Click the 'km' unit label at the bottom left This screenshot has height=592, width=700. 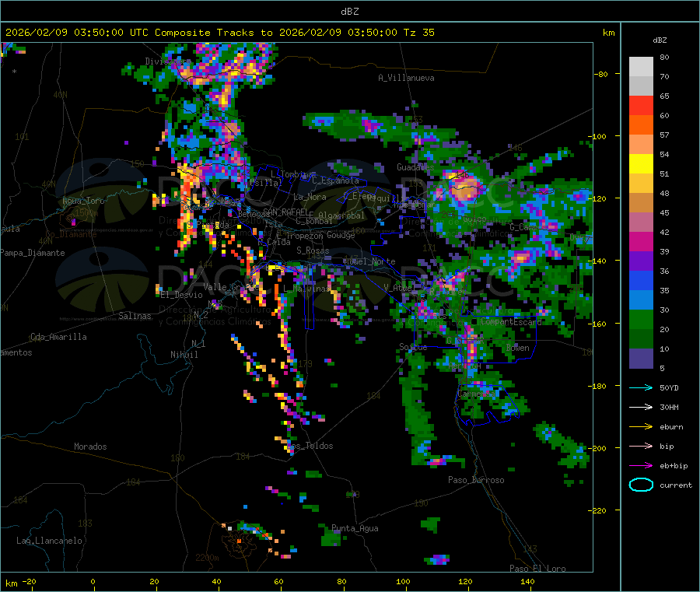coord(11,583)
